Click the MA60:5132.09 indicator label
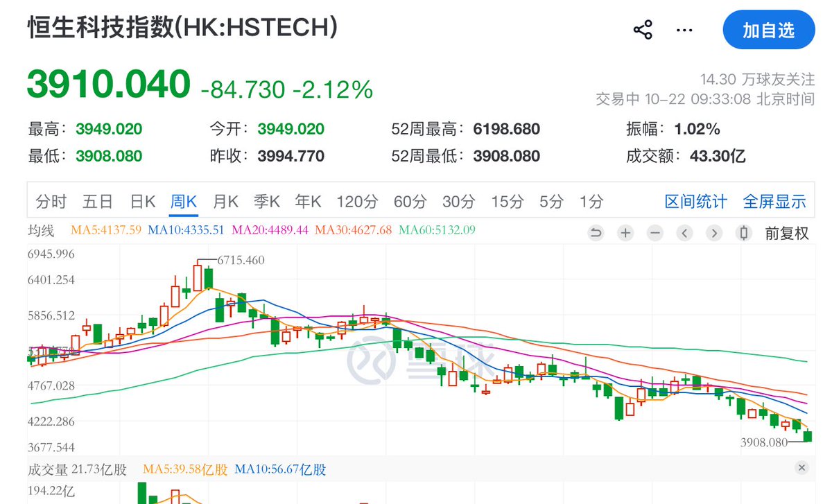Viewport: 832px width, 504px height. click(x=437, y=230)
